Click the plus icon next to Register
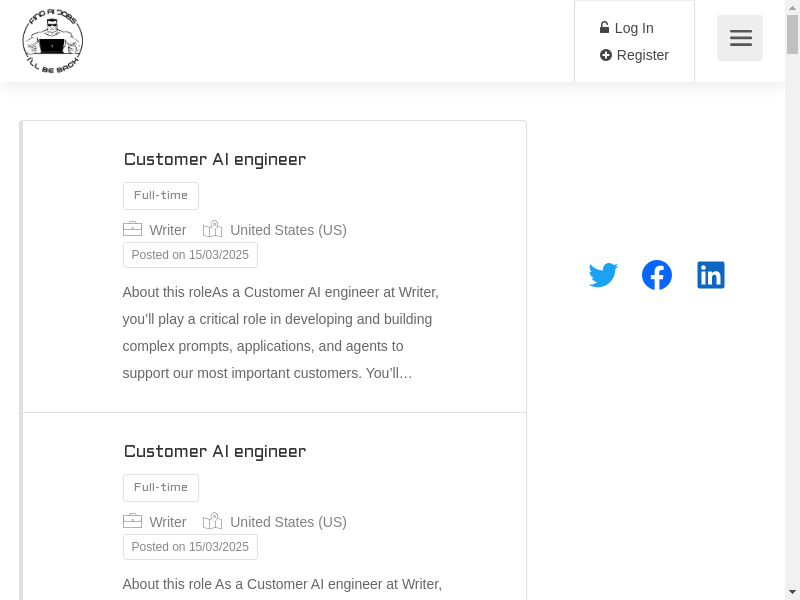 (606, 55)
